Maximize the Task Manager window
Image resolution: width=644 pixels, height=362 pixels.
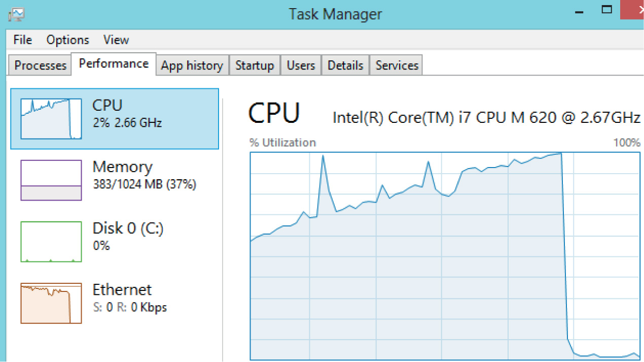click(x=607, y=10)
